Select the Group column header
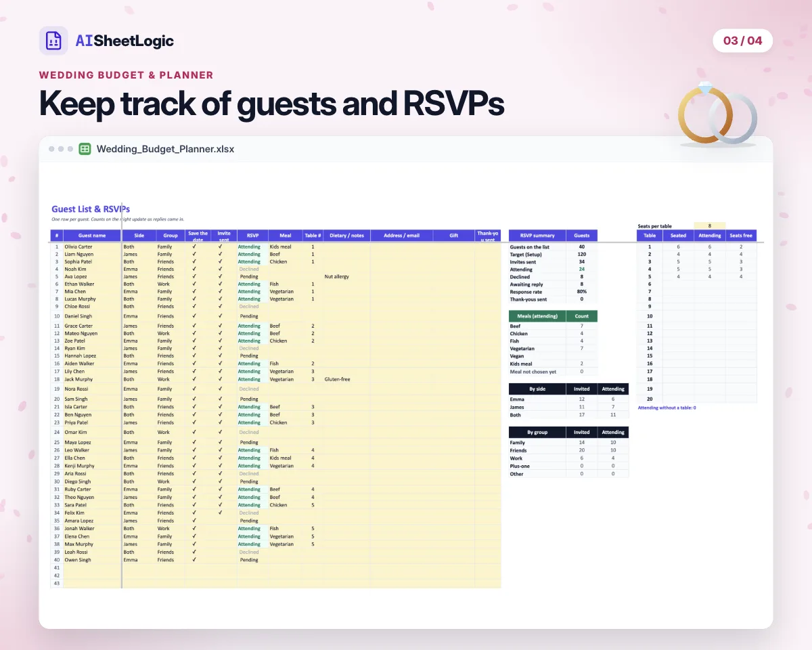This screenshot has width=812, height=650. [171, 236]
